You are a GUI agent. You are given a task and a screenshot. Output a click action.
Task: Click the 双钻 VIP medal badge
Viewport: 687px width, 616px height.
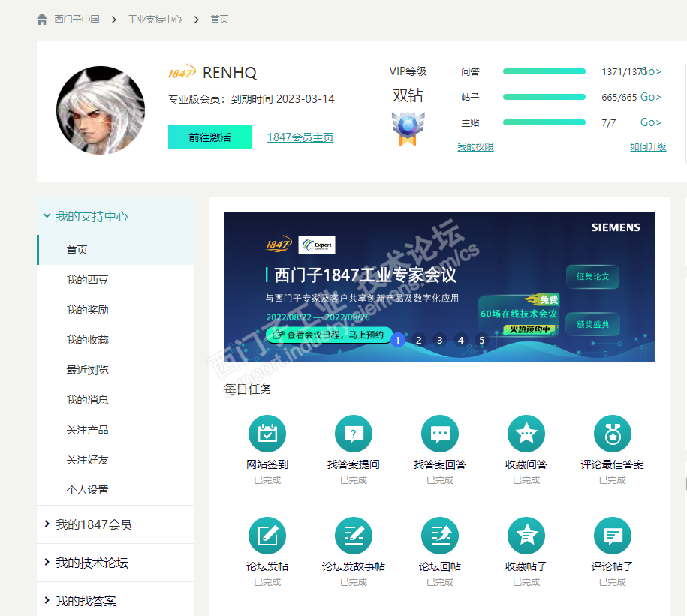click(408, 128)
